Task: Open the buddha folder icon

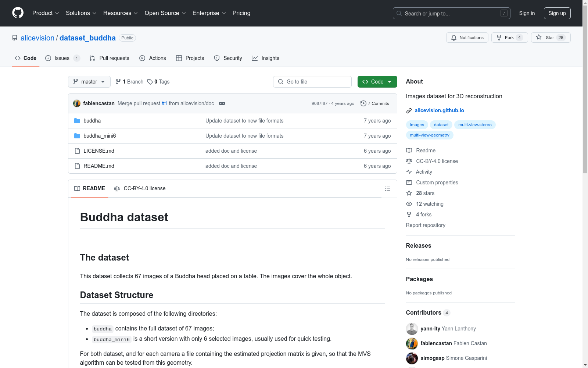Action: [x=77, y=121]
